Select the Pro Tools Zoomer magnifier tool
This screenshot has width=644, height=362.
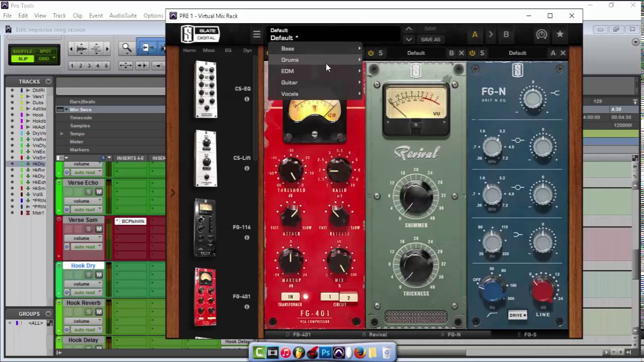click(x=127, y=48)
